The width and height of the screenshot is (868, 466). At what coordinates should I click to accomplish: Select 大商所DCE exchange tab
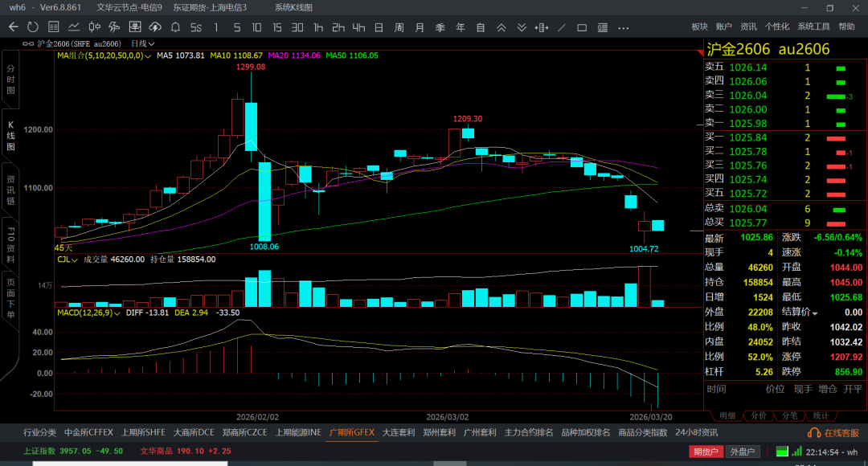pos(194,432)
